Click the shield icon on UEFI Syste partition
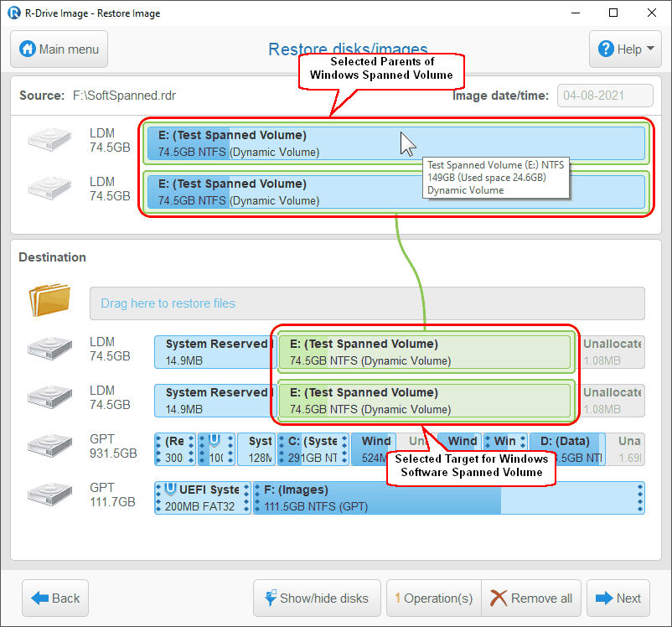This screenshot has height=627, width=672. [171, 489]
